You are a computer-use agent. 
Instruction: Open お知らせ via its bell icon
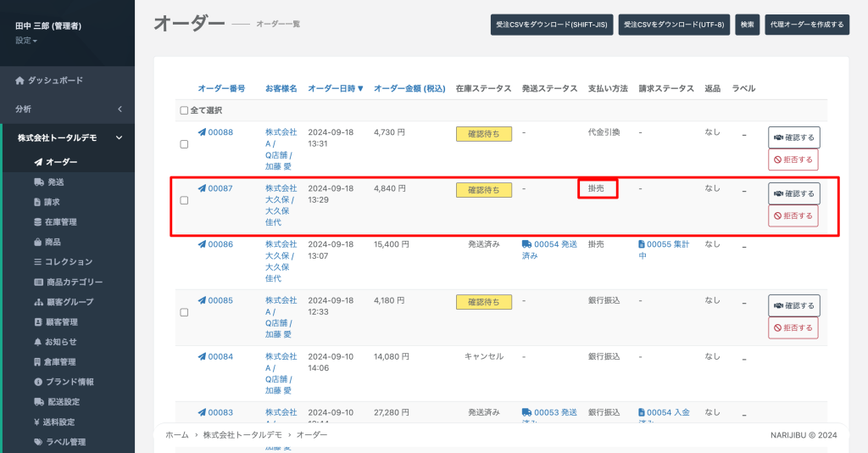[x=37, y=342]
